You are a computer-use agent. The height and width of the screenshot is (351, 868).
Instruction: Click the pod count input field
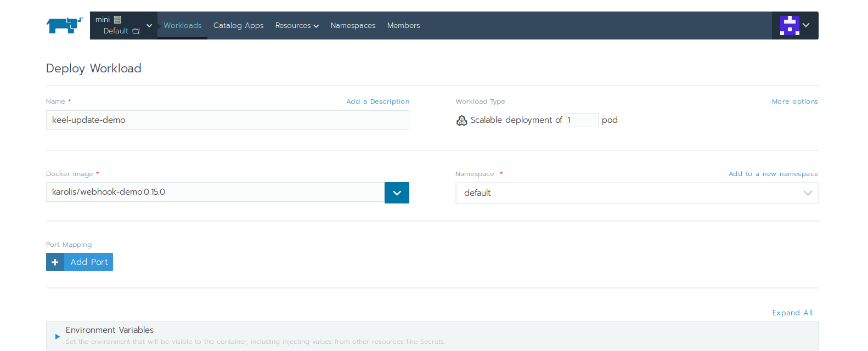click(x=582, y=120)
